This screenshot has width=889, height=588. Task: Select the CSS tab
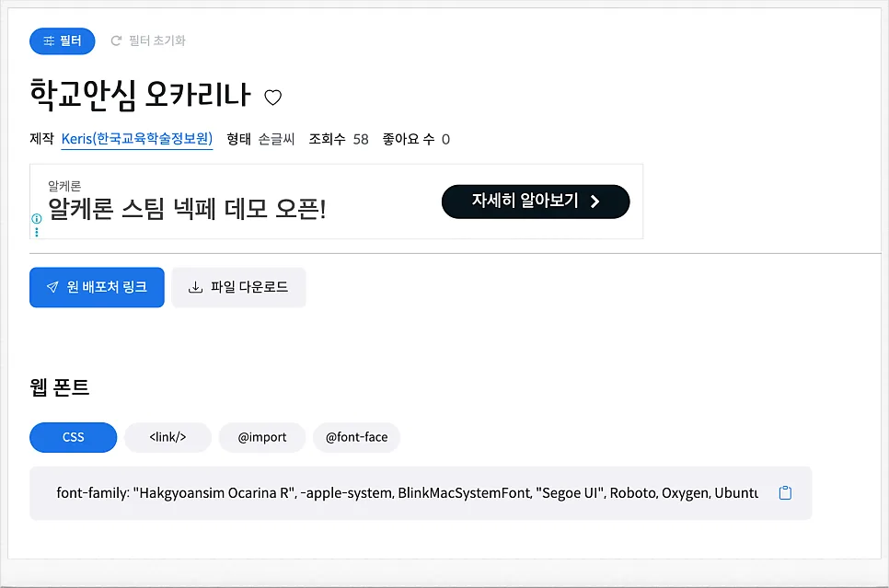[73, 437]
